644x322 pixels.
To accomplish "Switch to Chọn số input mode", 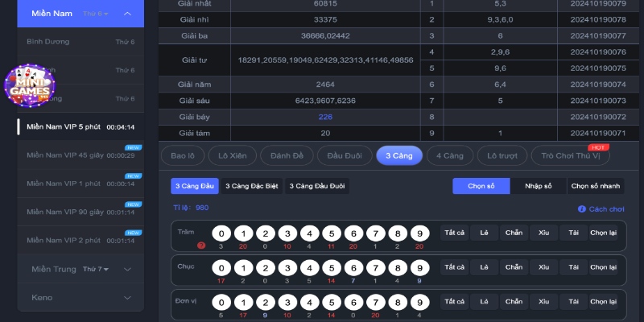I will (481, 186).
